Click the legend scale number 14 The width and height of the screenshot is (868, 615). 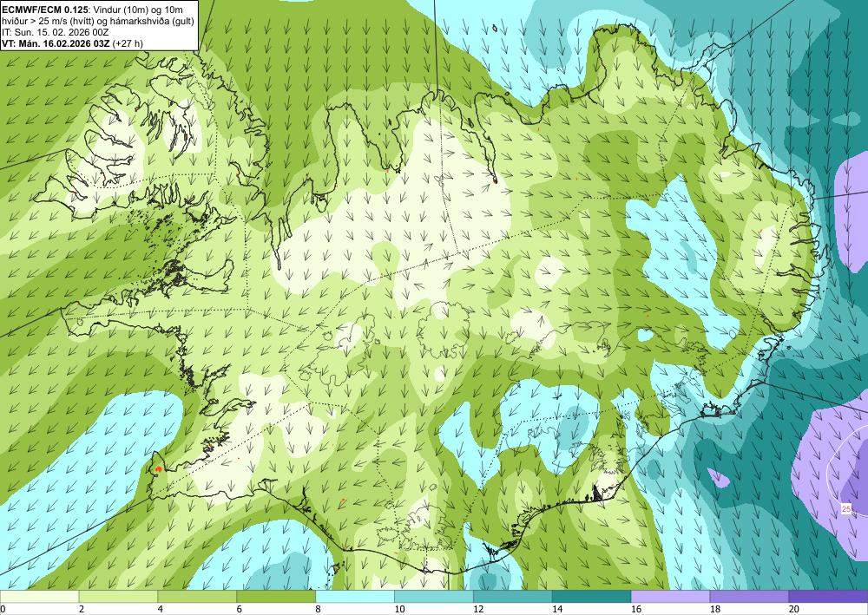click(x=557, y=610)
